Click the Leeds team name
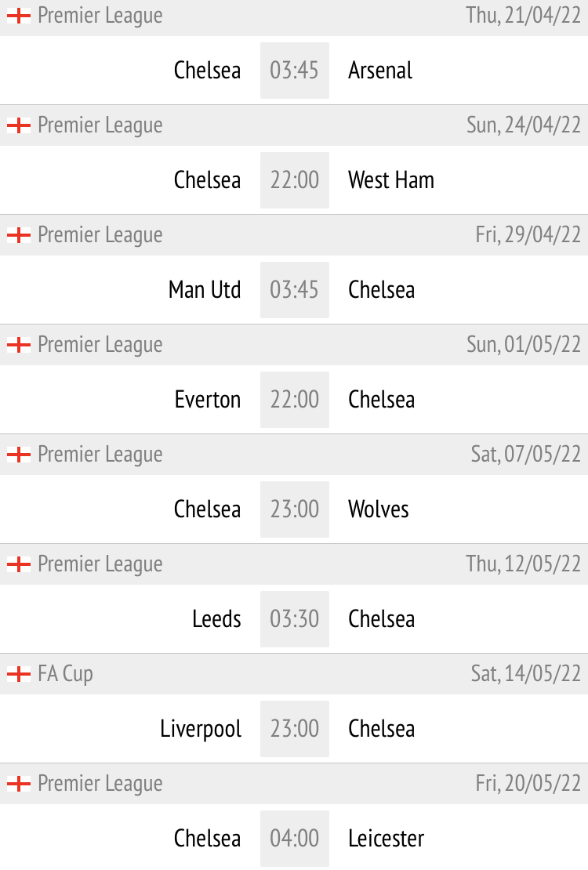 pos(216,619)
